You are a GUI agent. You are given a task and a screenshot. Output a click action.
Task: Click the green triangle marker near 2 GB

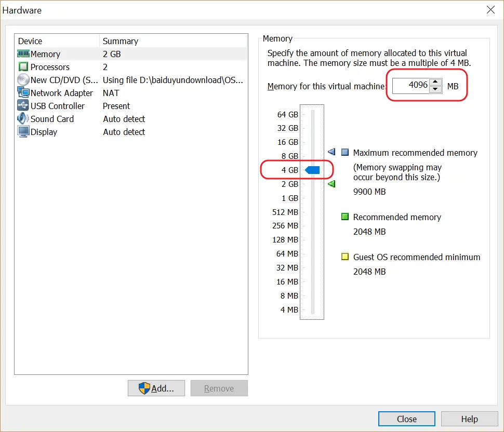point(331,183)
